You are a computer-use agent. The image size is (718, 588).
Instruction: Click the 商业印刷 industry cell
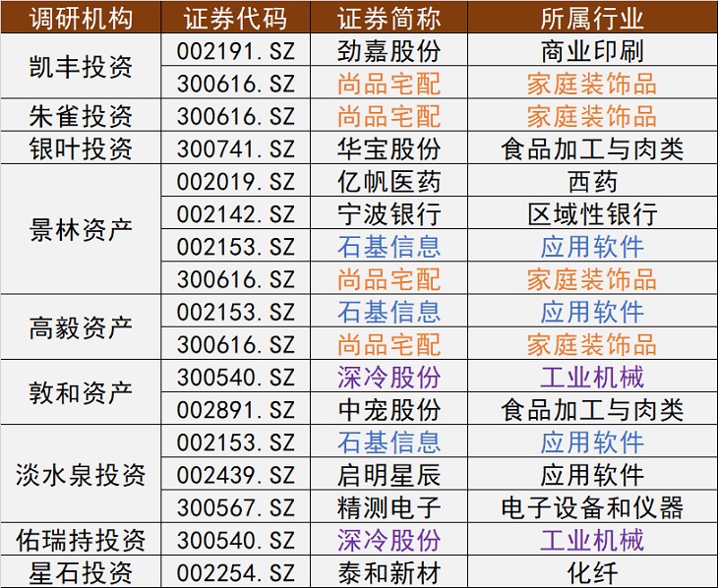pyautogui.click(x=592, y=50)
